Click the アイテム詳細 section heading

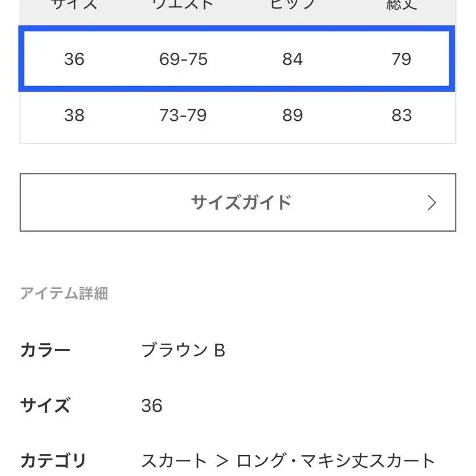click(64, 294)
